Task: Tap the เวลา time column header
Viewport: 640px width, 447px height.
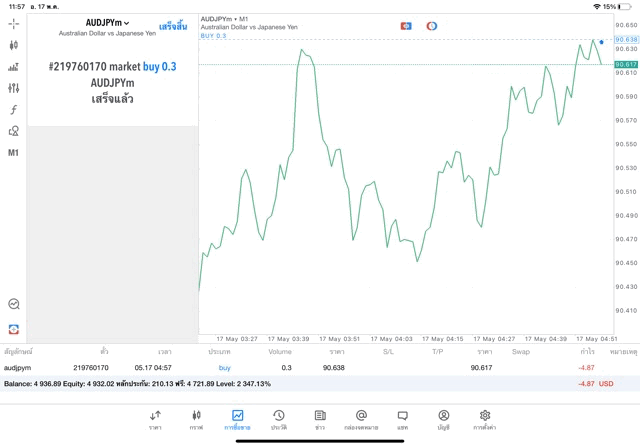Action: (x=165, y=351)
